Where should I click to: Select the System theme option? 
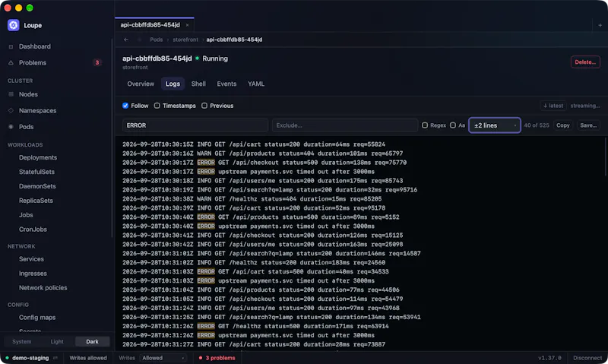(x=22, y=341)
